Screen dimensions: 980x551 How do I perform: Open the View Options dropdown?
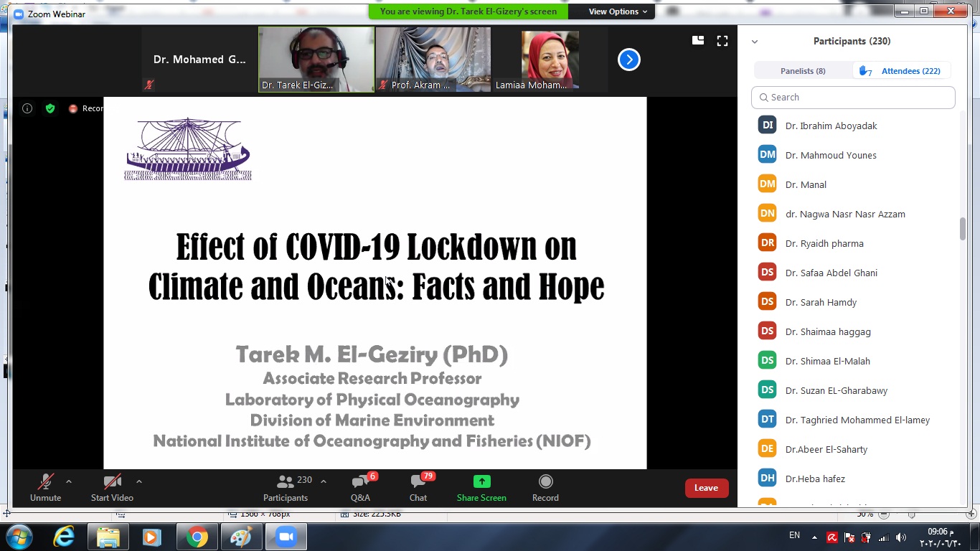coord(618,11)
